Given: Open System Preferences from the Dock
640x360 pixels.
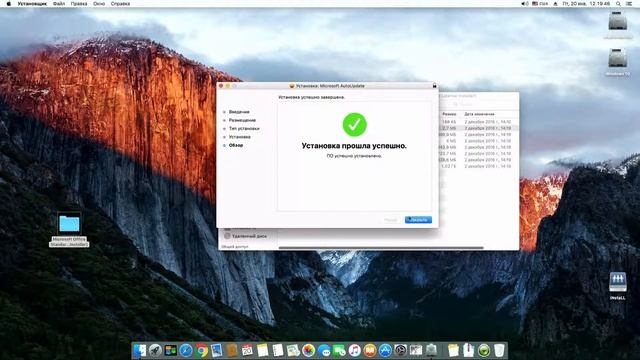Looking at the screenshot, I should pos(400,350).
